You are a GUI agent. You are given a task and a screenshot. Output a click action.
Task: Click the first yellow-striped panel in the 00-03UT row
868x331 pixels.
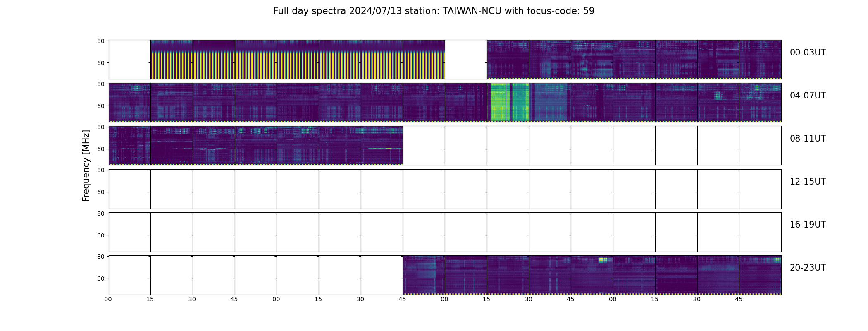click(172, 60)
